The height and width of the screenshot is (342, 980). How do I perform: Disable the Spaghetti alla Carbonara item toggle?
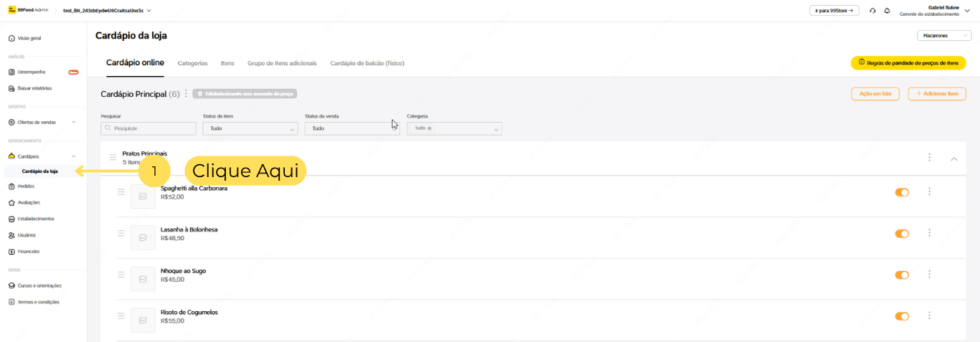pos(902,192)
